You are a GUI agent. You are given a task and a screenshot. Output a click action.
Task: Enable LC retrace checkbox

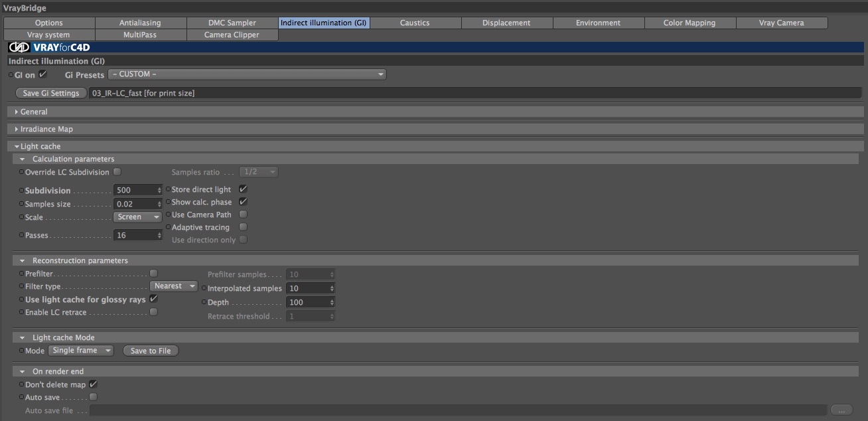[153, 312]
